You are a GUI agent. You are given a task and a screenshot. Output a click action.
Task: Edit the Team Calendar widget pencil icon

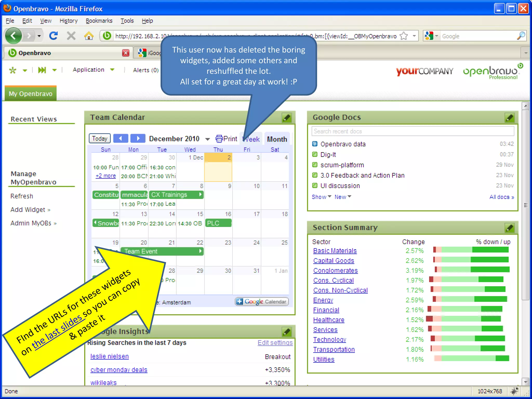[x=287, y=118]
